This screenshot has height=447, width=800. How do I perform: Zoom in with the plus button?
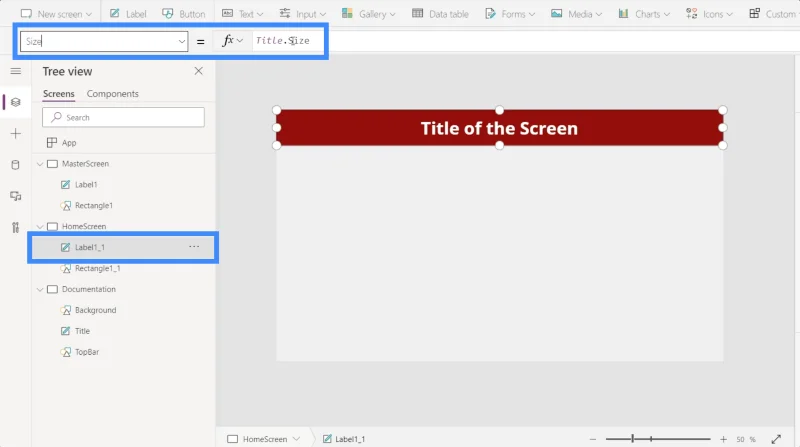(723, 439)
